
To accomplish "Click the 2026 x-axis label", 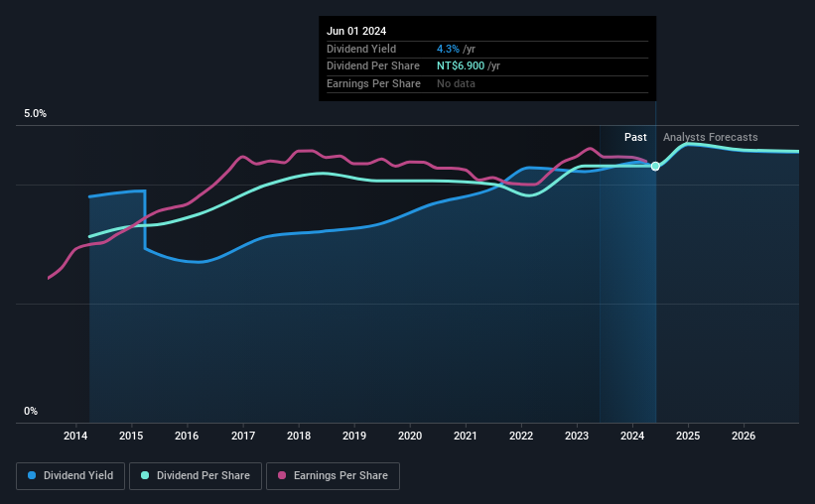I will coord(744,436).
